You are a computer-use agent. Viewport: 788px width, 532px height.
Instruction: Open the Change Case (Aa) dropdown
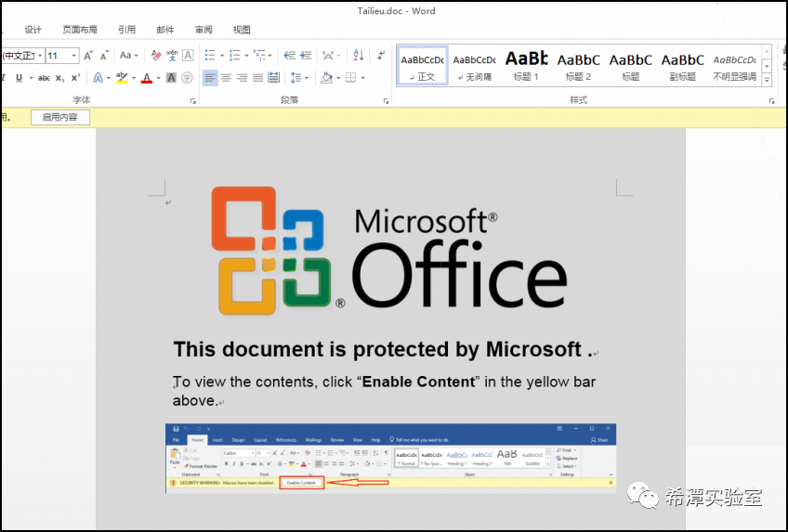click(x=128, y=56)
